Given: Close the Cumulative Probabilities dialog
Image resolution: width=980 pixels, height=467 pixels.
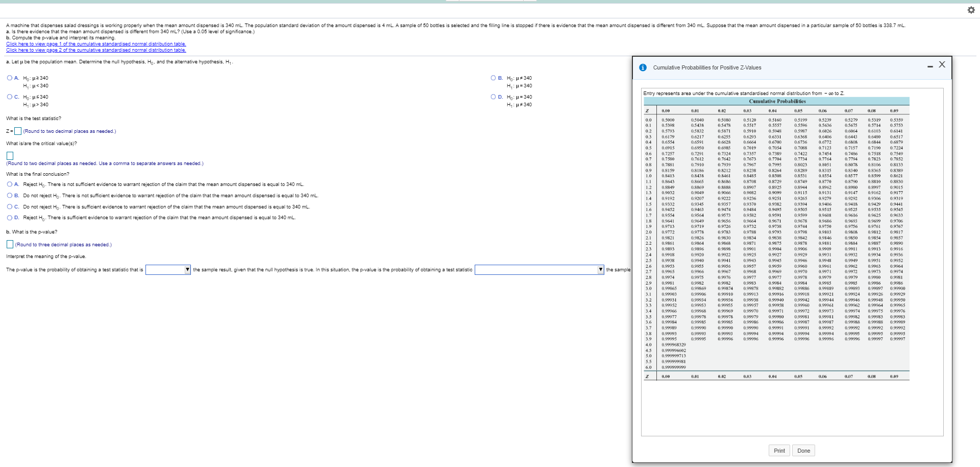Looking at the screenshot, I should 942,64.
